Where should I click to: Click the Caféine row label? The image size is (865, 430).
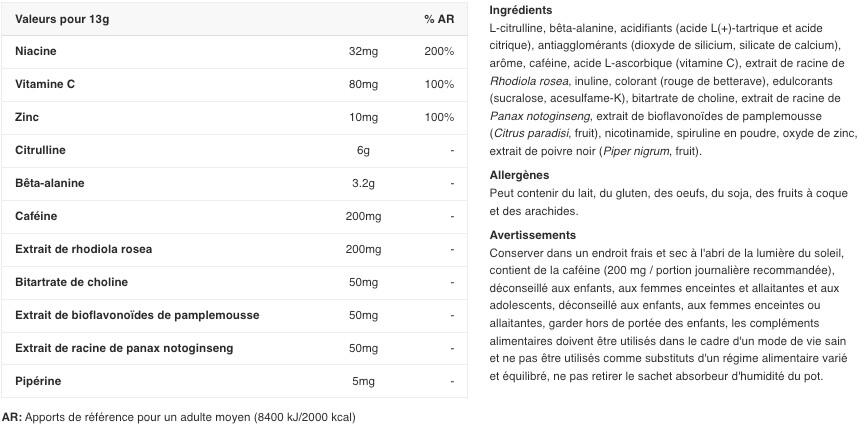point(36,216)
